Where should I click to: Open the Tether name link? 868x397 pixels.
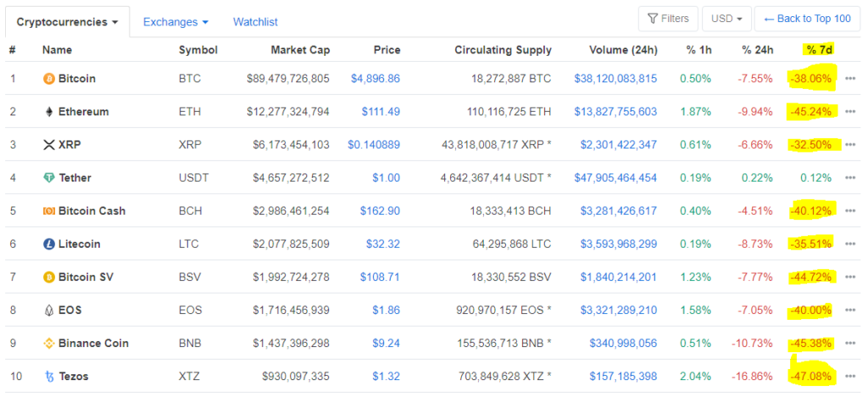(75, 178)
